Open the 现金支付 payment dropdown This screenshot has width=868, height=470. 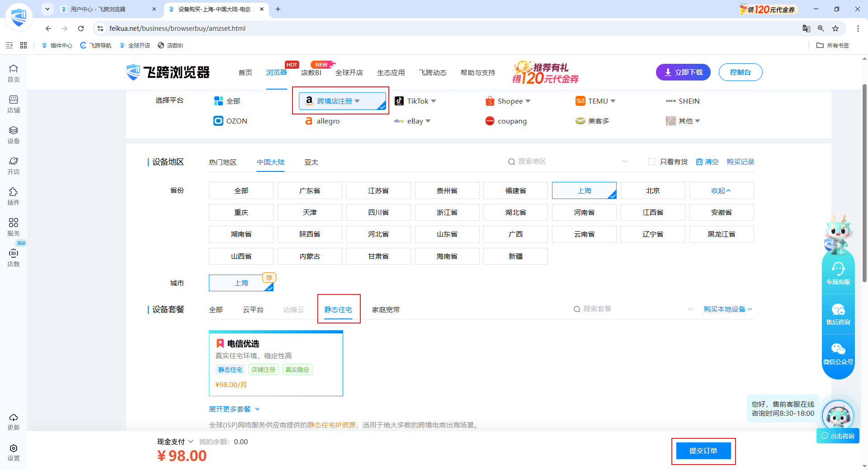(x=175, y=442)
